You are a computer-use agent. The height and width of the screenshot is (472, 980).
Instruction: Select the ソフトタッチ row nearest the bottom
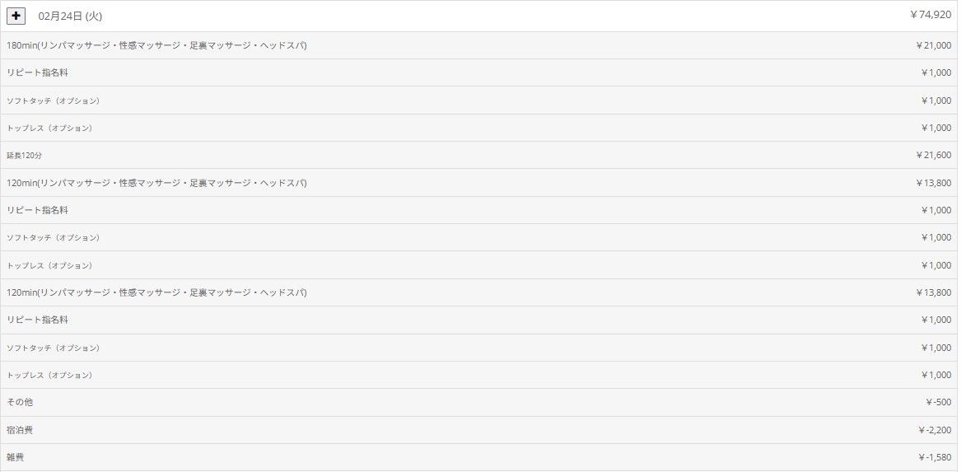click(53, 348)
